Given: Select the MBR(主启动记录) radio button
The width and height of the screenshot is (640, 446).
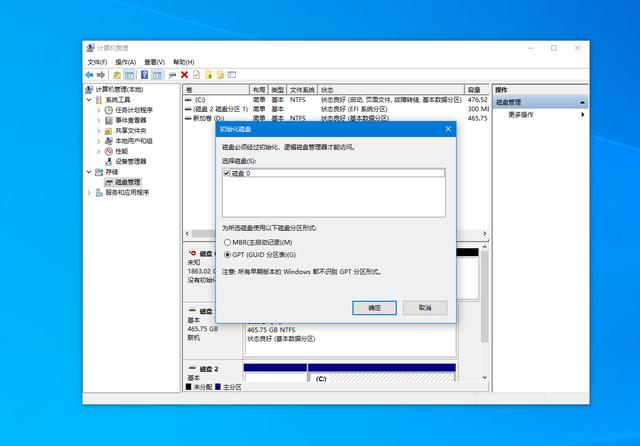Looking at the screenshot, I should [227, 242].
